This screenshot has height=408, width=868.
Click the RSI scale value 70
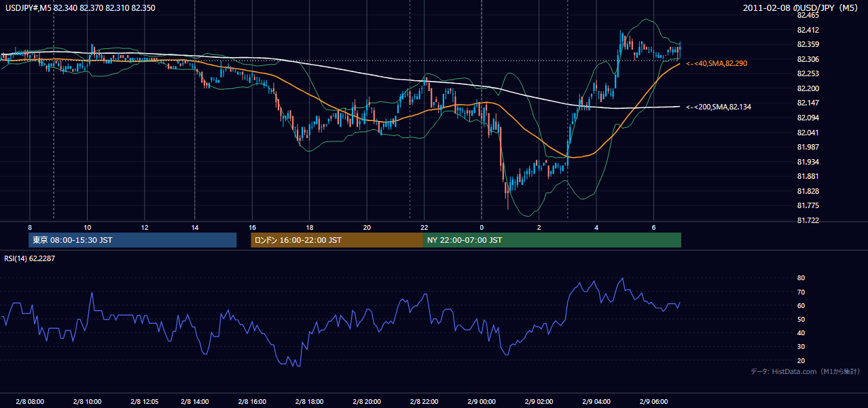(x=801, y=292)
